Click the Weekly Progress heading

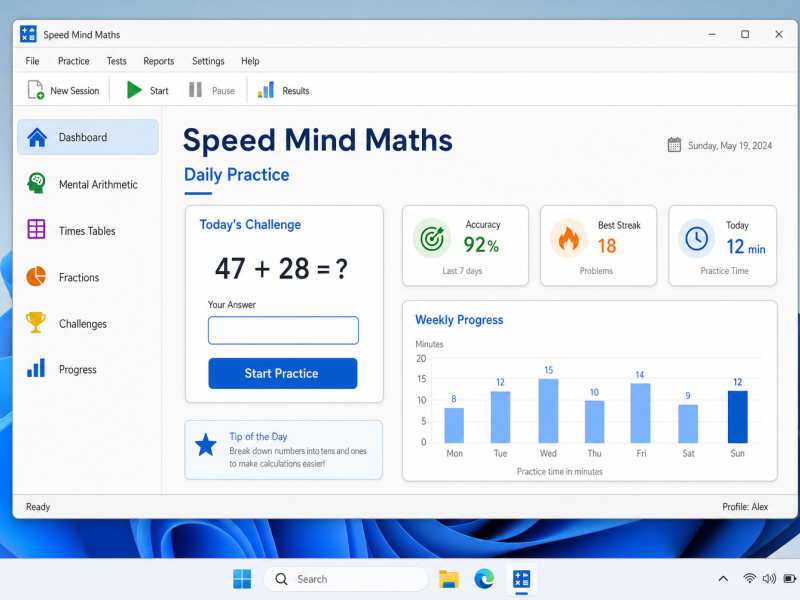click(x=459, y=320)
